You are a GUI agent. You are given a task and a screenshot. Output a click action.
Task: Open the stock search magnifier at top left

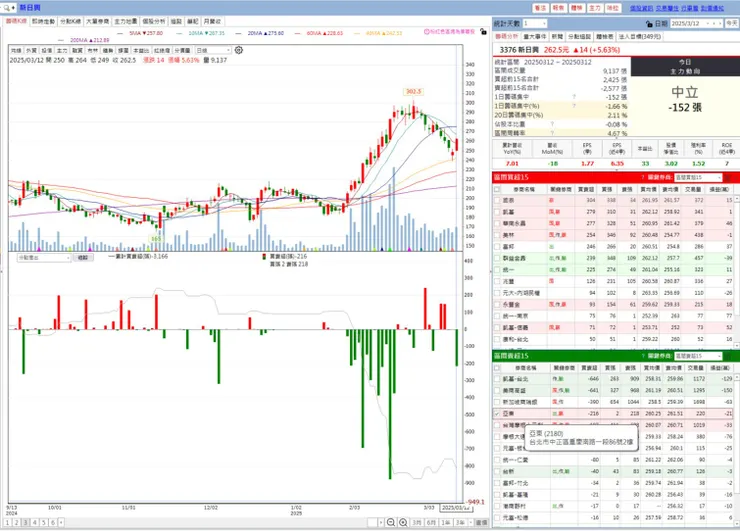pyautogui.click(x=7, y=8)
